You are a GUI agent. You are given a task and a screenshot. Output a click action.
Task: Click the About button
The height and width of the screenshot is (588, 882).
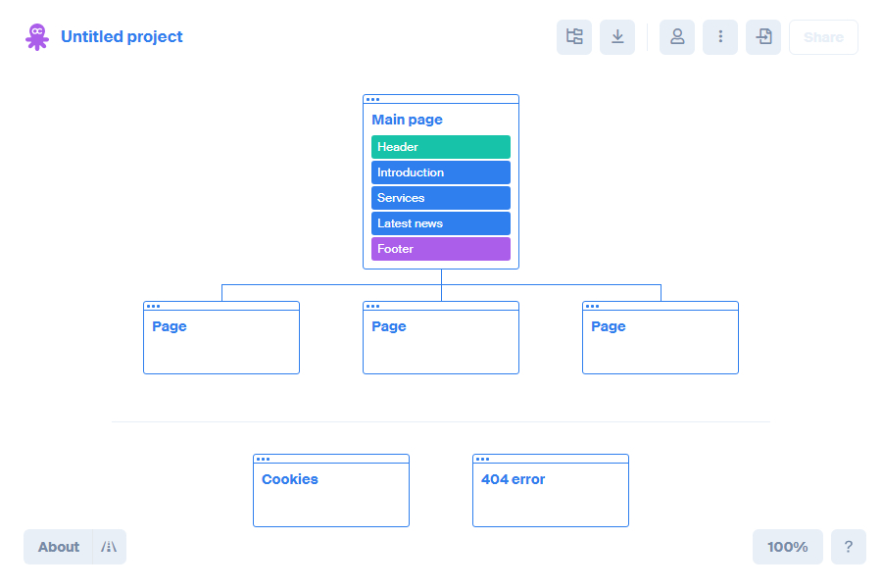59,547
